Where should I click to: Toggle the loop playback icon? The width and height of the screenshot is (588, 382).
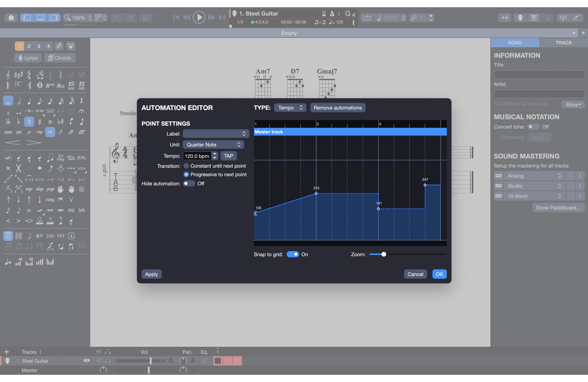coord(367,17)
